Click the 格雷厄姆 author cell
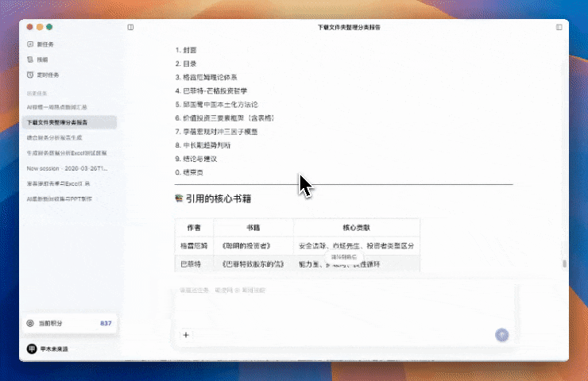Image resolution: width=588 pixels, height=381 pixels. tap(194, 246)
